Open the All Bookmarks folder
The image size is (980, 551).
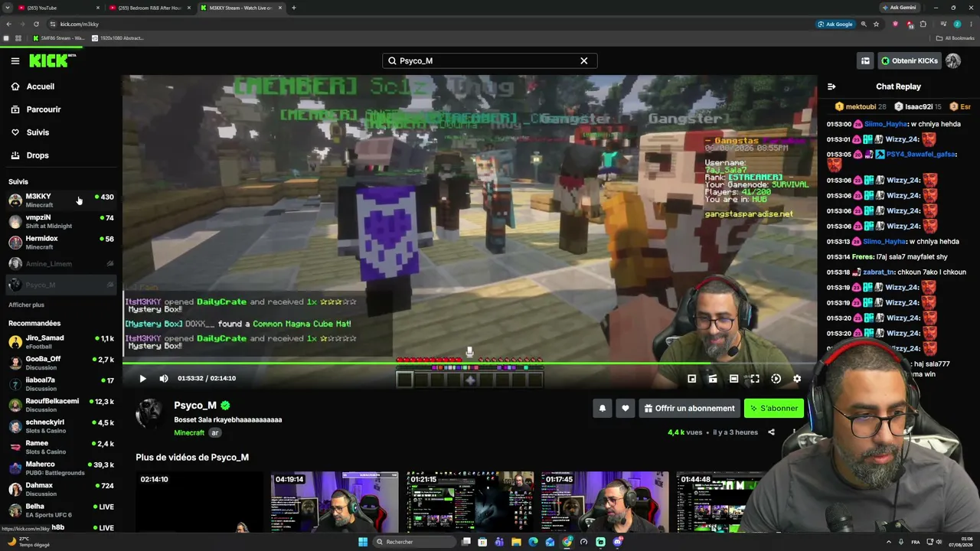[955, 37]
